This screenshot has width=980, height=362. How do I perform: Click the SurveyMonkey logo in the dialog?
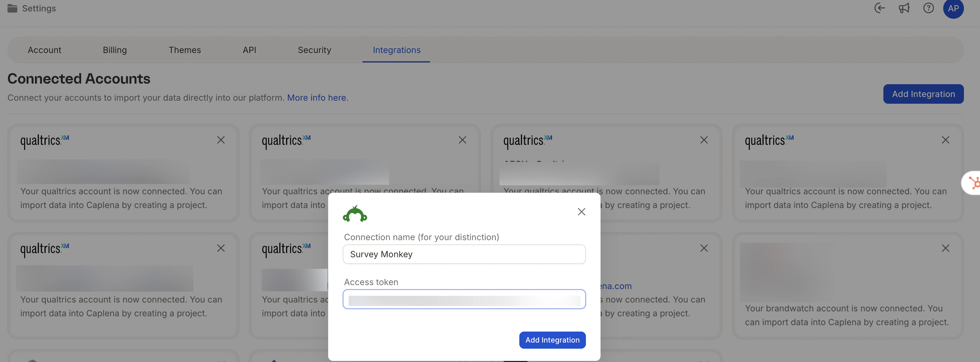tap(355, 214)
